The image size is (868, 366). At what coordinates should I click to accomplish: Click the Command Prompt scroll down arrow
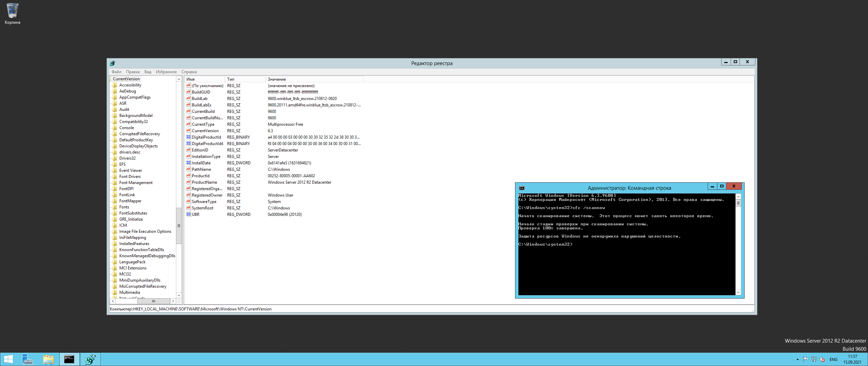point(738,292)
